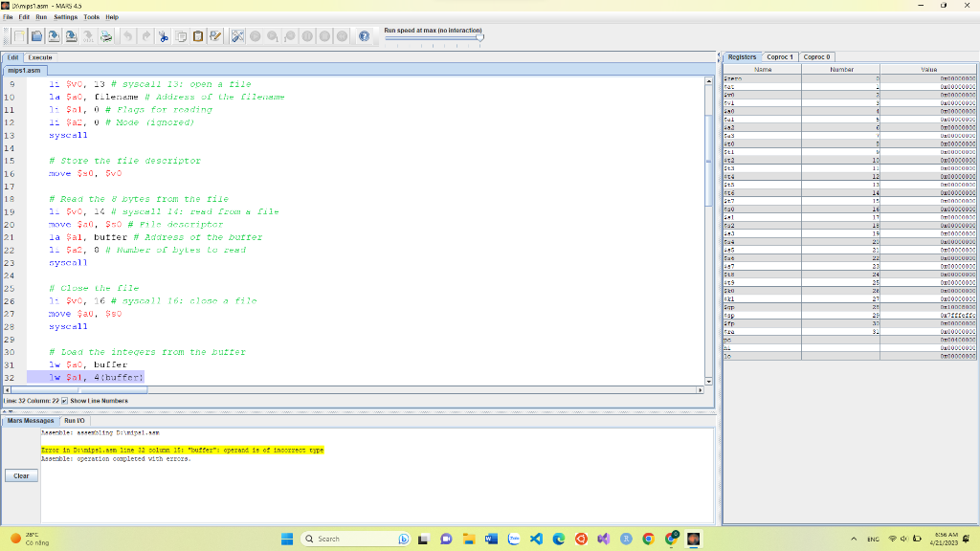The width and height of the screenshot is (980, 551).
Task: Open the Help menu
Action: point(112,17)
